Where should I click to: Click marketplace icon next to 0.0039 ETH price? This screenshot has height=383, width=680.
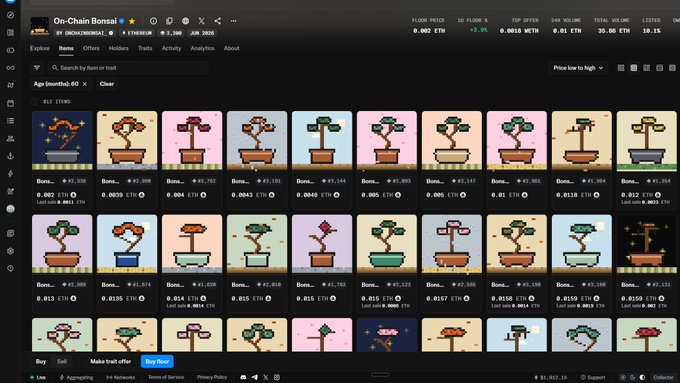click(142, 195)
